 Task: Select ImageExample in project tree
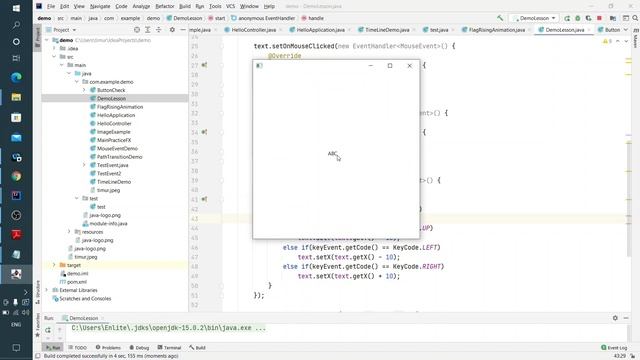coord(113,132)
